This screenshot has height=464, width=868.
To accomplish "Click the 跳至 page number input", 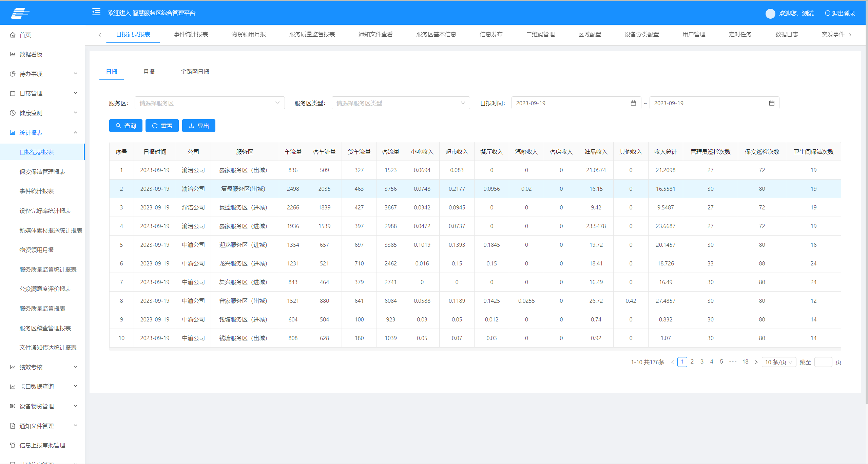I will (823, 362).
